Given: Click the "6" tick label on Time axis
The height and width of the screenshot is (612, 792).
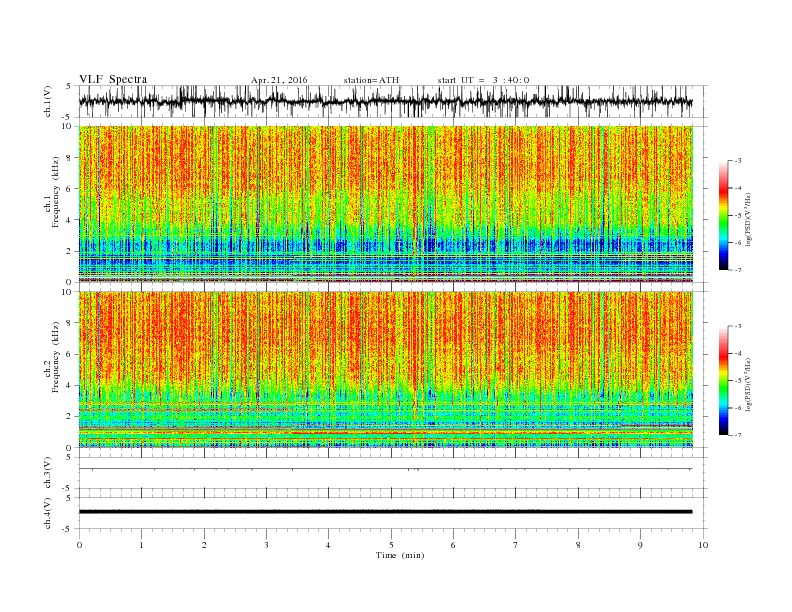Looking at the screenshot, I should point(453,545).
